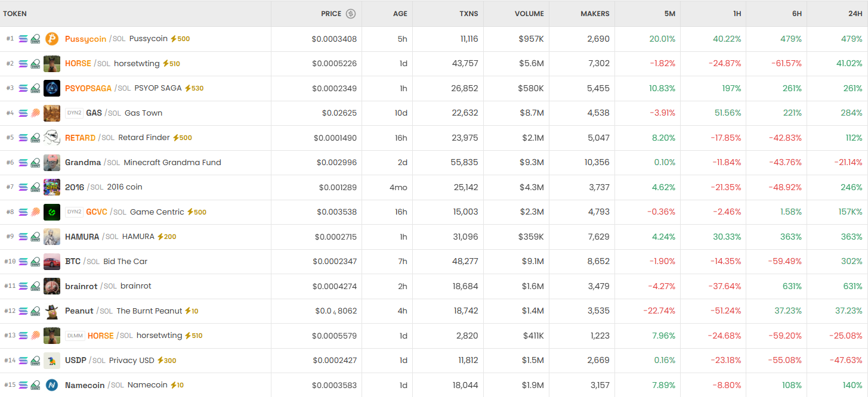Click Solana chain icon in Namecoin row
This screenshot has height=397, width=868.
click(x=23, y=385)
